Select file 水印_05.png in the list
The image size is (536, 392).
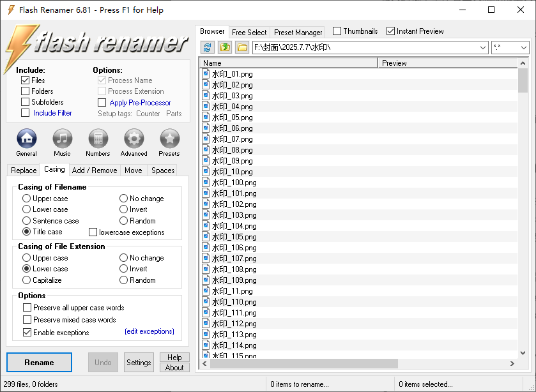click(233, 117)
